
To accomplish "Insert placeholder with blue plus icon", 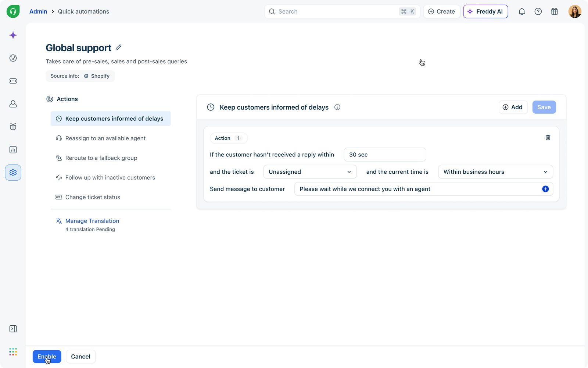I will tap(545, 189).
